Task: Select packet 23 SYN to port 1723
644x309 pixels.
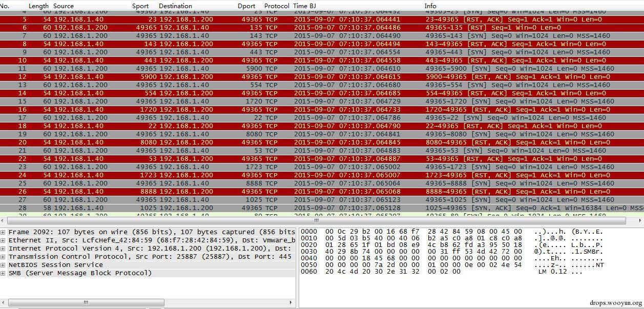Action: point(322,167)
